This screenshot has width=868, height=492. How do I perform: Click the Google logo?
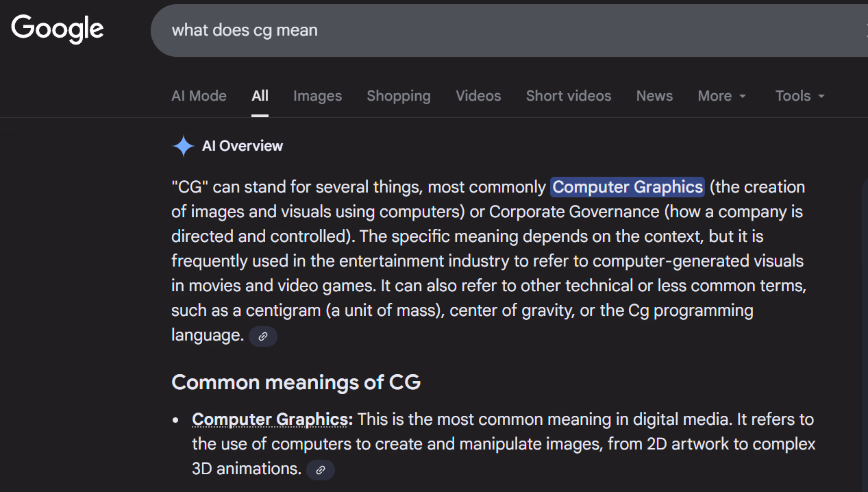pos(58,29)
